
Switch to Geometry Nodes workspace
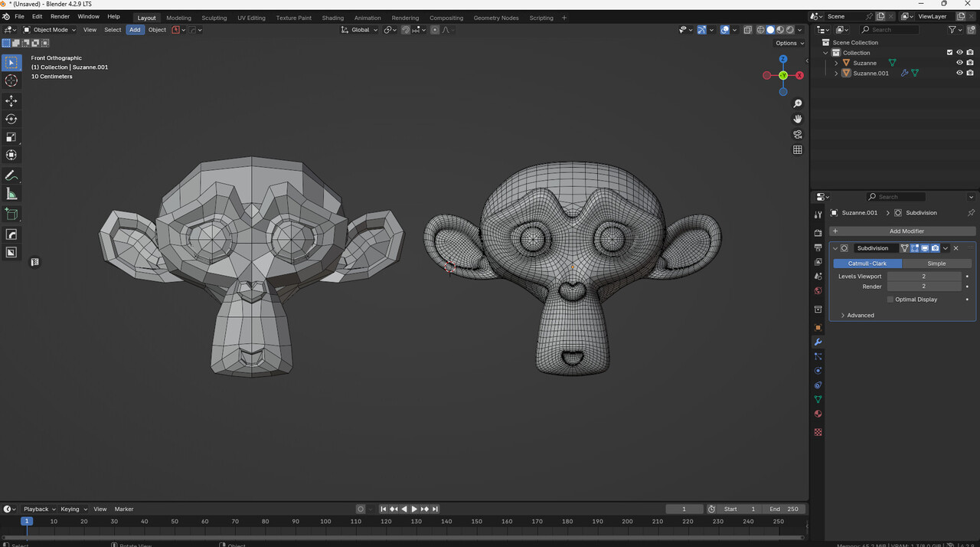pos(495,18)
